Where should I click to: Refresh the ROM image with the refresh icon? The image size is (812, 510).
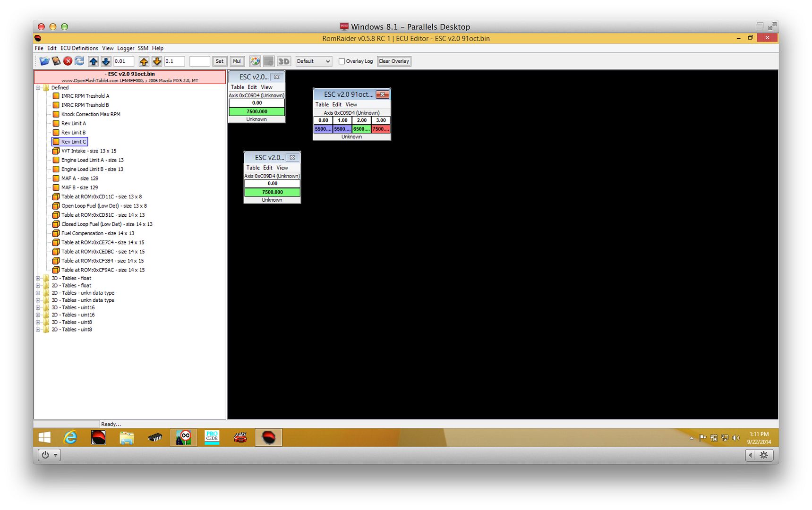[x=79, y=61]
